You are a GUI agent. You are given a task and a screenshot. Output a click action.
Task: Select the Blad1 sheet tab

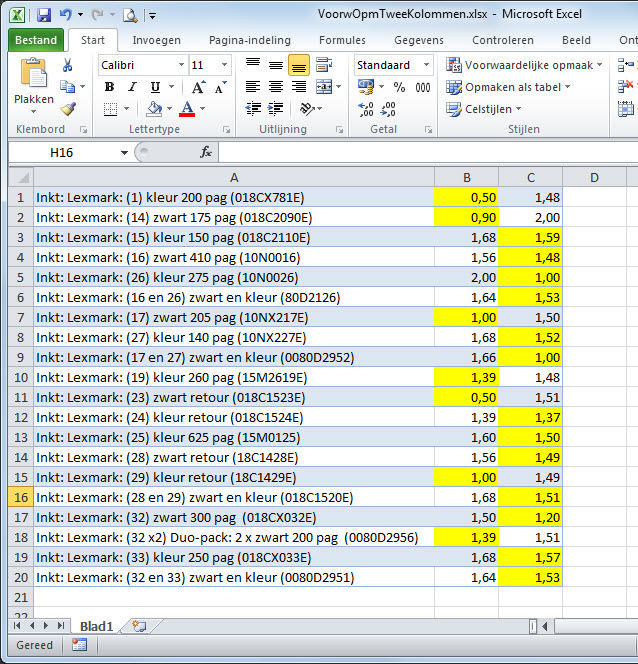click(97, 626)
